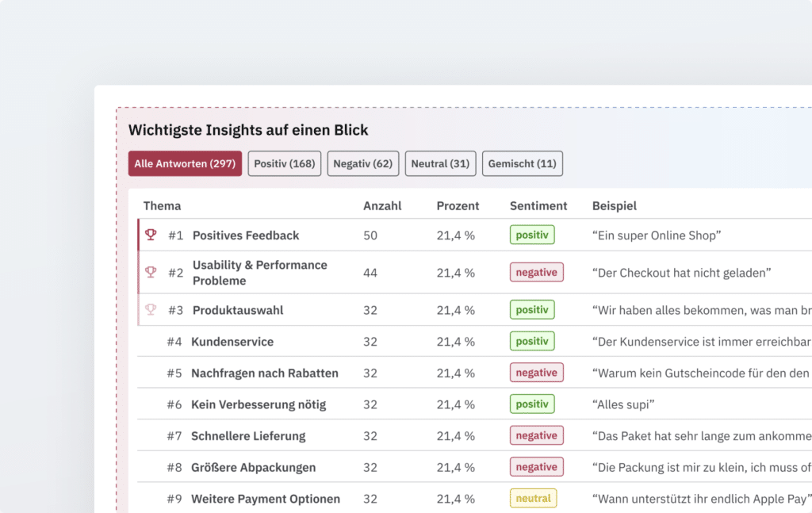Click the "Alles supi" example quote
The image size is (812, 513).
point(623,404)
